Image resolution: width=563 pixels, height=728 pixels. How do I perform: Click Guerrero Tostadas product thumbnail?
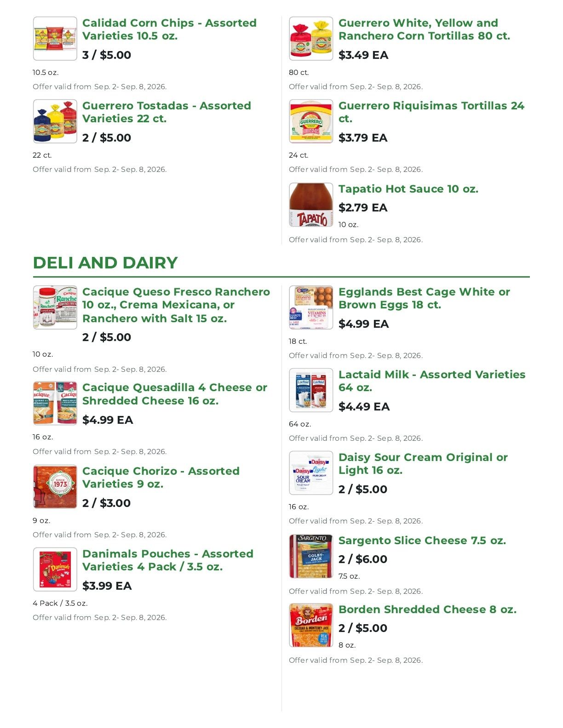(x=55, y=121)
